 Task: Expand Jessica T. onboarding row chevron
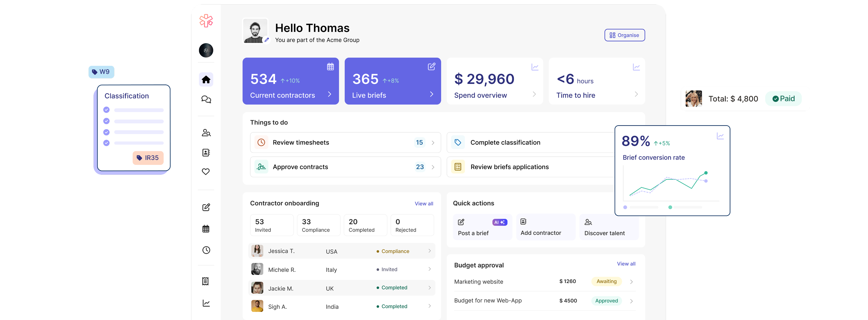[430, 251]
